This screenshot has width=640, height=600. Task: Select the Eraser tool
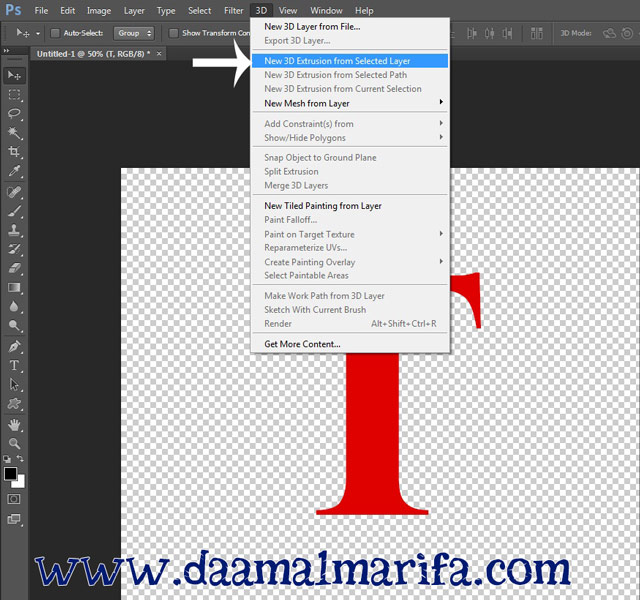(14, 268)
